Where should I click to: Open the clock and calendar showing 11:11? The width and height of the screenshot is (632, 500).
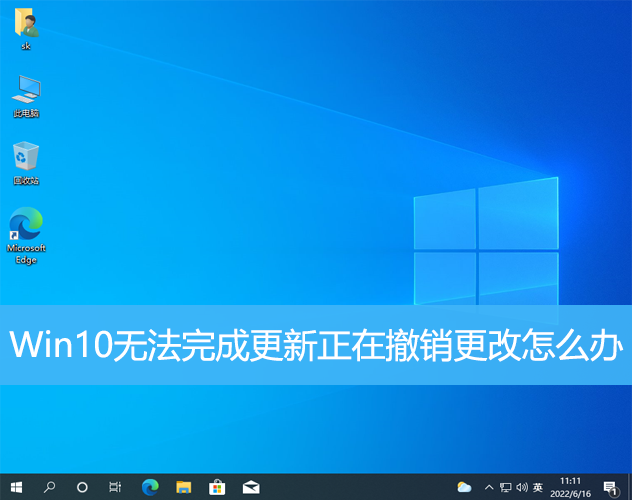(x=570, y=487)
